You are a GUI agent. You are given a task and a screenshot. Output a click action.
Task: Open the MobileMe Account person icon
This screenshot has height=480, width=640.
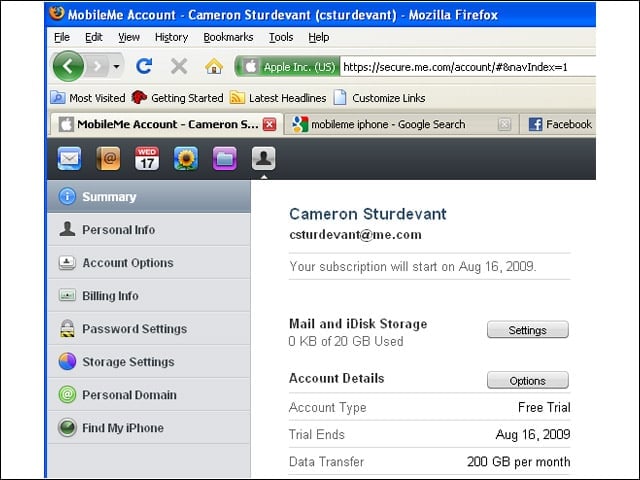(x=264, y=158)
